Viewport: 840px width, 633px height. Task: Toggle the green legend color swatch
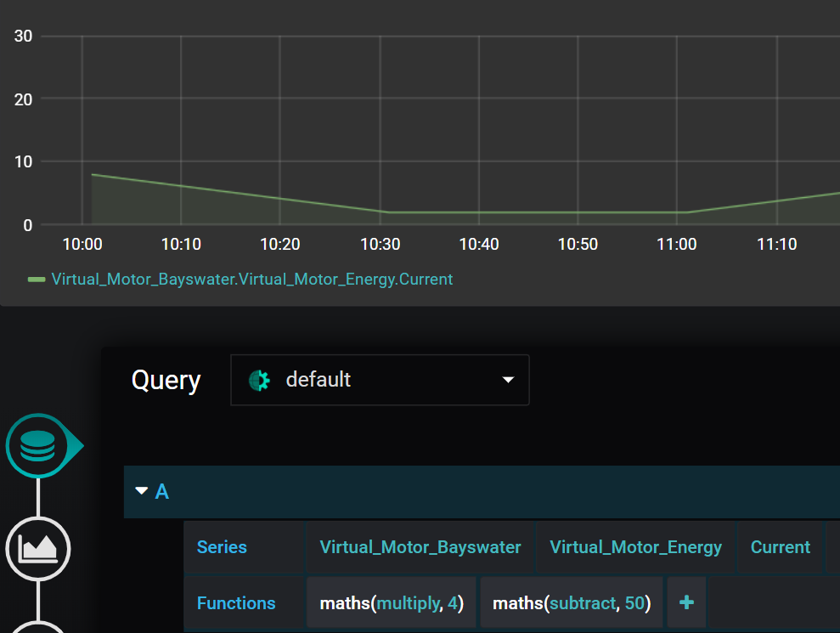(37, 280)
